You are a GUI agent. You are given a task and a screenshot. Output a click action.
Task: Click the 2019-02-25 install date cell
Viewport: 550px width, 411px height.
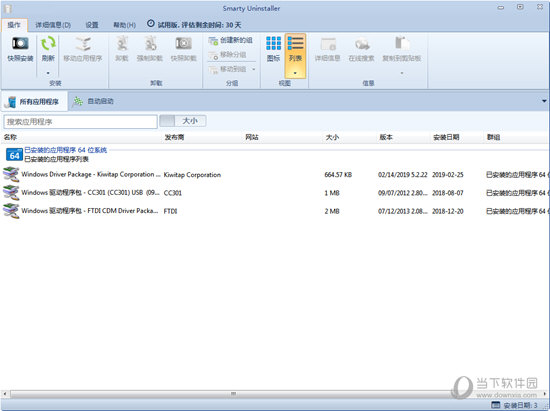click(x=448, y=175)
